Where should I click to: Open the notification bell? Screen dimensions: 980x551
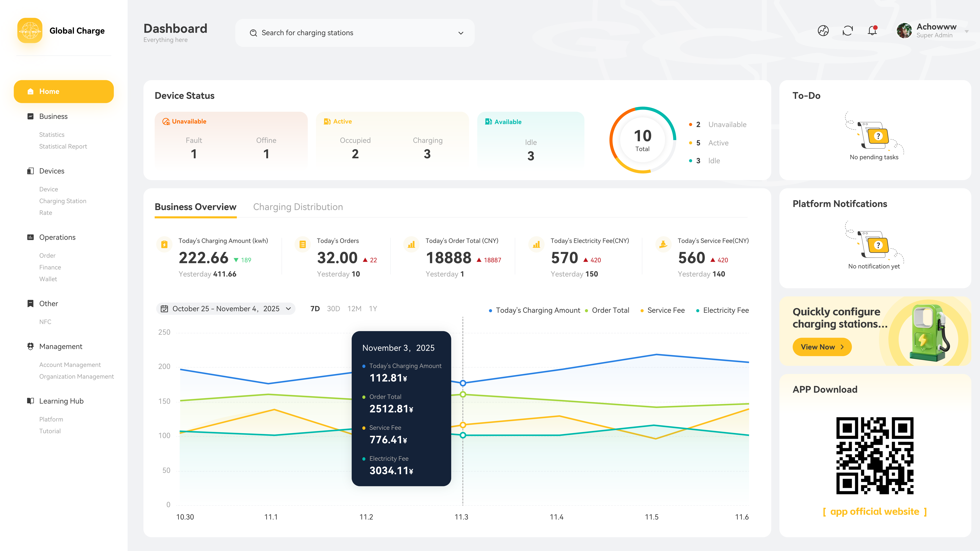coord(872,31)
